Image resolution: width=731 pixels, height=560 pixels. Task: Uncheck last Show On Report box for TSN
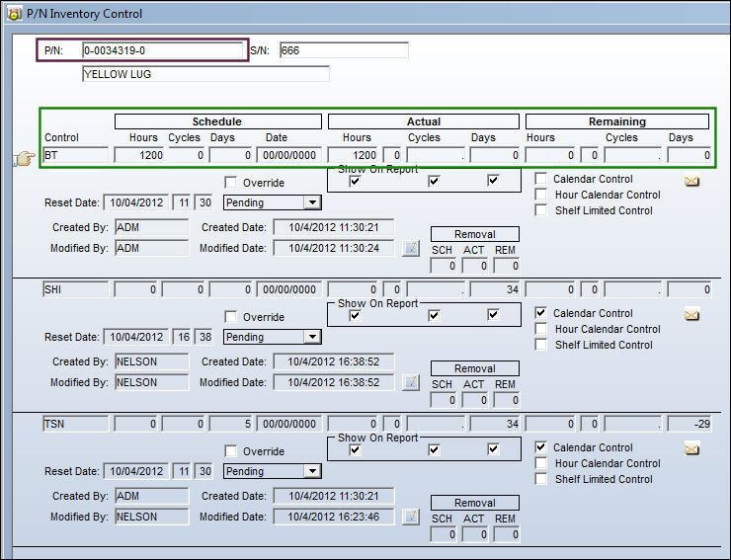[x=493, y=449]
